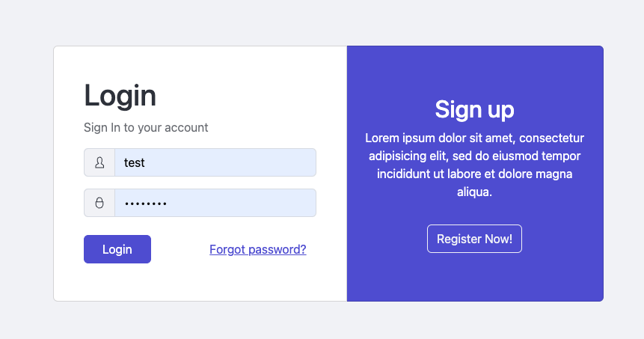
Task: Click blank space in the purple signup panel
Action: point(474,278)
